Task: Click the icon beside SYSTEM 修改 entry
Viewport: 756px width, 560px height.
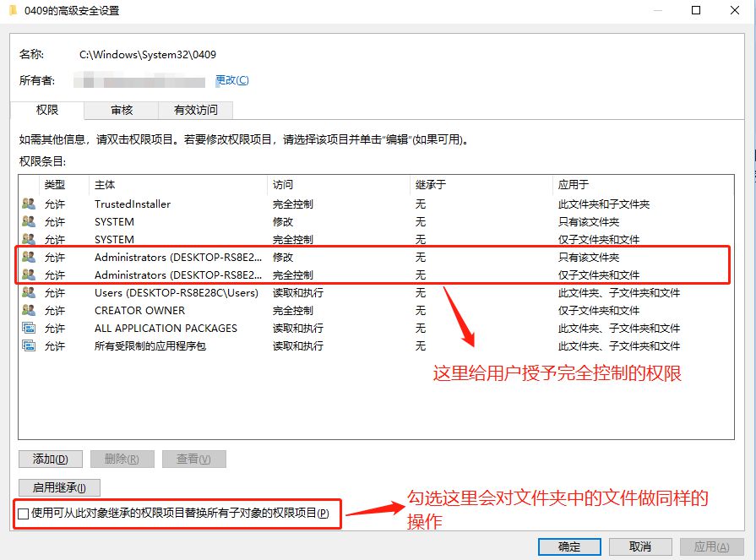Action: pos(29,221)
